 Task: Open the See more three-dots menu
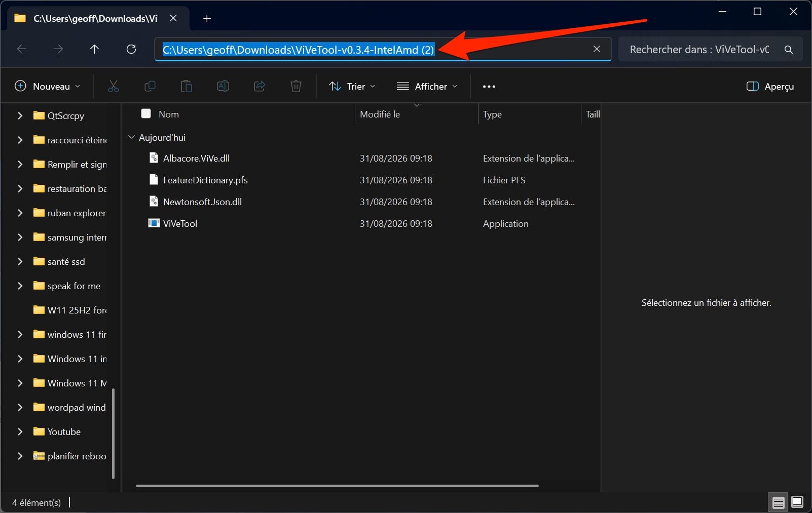(489, 87)
